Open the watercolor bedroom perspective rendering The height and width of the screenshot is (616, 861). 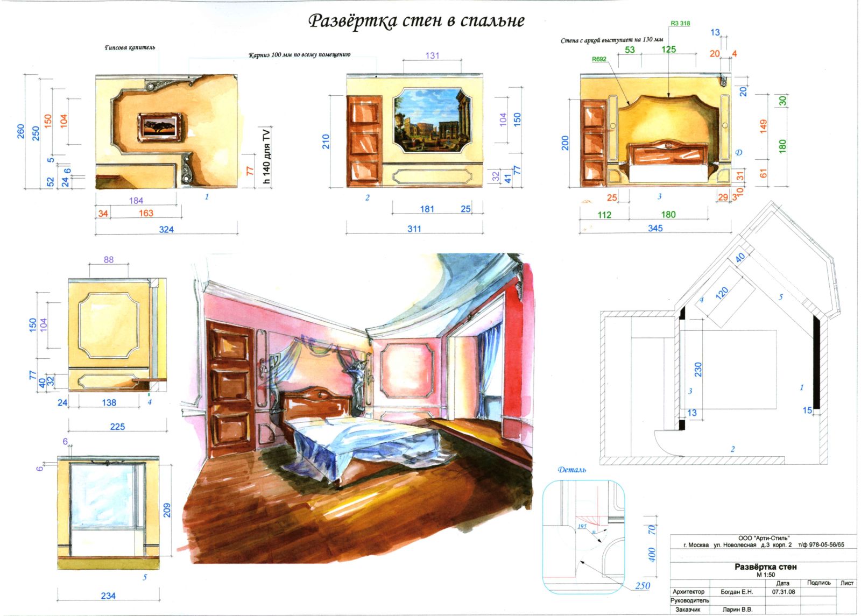coord(358,409)
